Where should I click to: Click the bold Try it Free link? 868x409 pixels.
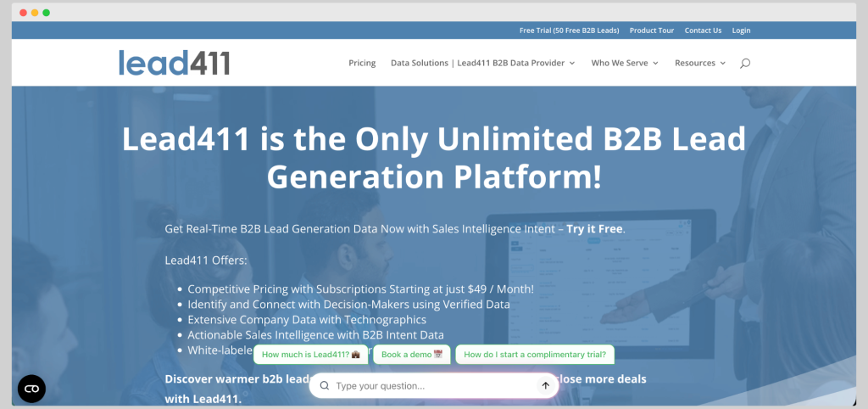pyautogui.click(x=594, y=229)
